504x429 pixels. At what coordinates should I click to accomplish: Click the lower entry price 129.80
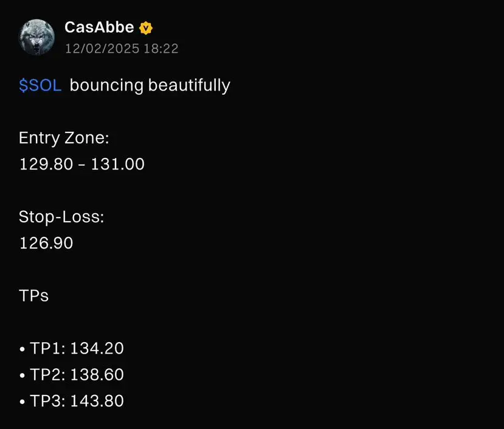46,164
